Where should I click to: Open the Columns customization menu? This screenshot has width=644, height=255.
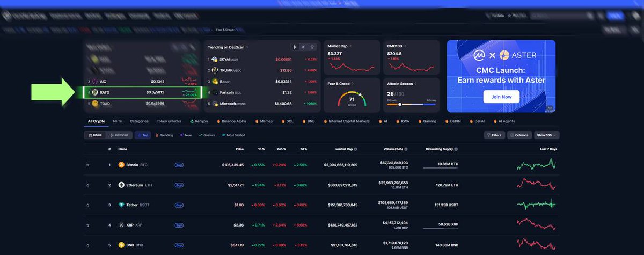(519, 135)
